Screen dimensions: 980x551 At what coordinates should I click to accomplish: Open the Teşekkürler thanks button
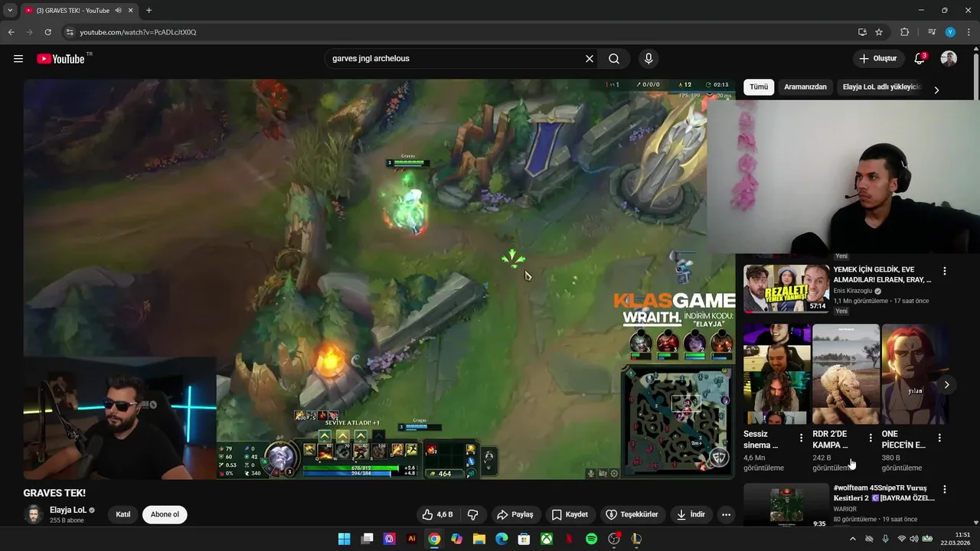pyautogui.click(x=632, y=515)
